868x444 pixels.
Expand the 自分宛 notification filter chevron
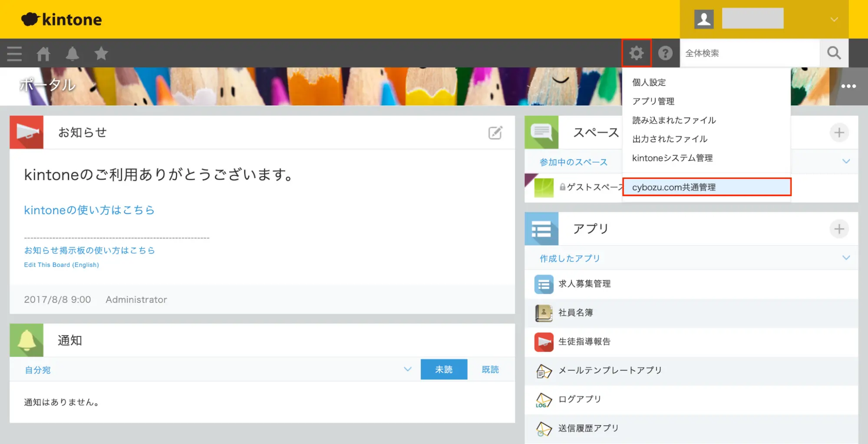coord(407,369)
